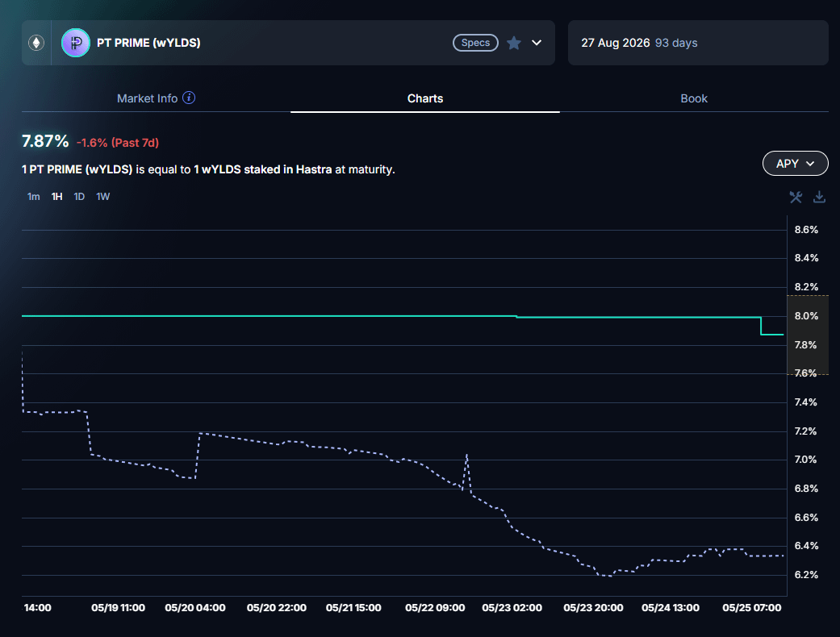Click the 05/22 09:00 x-axis label
The width and height of the screenshot is (840, 637).
point(435,607)
